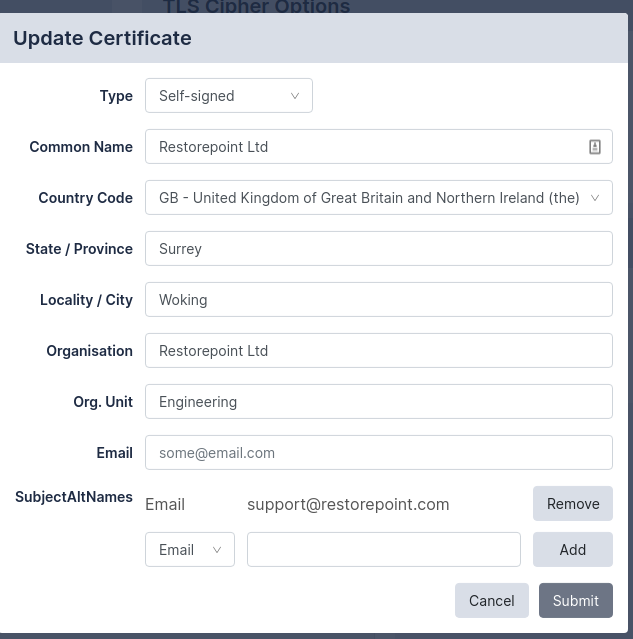Click the Org. Unit field containing Engineering
The height and width of the screenshot is (639, 633).
(378, 402)
